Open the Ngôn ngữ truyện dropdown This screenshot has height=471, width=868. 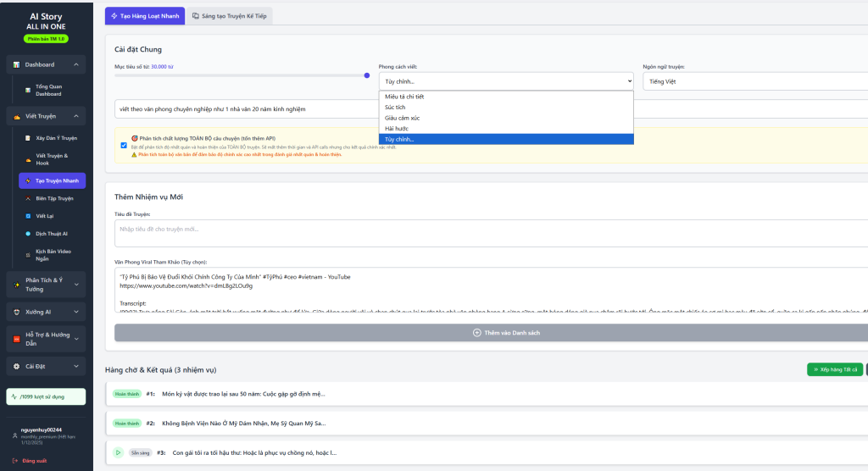[754, 81]
